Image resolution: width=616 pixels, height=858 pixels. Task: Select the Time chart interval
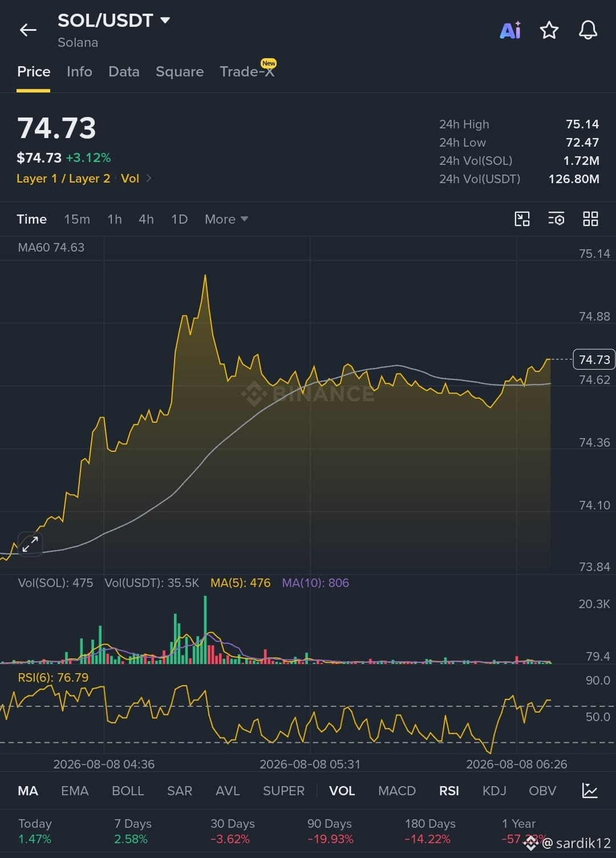(31, 219)
